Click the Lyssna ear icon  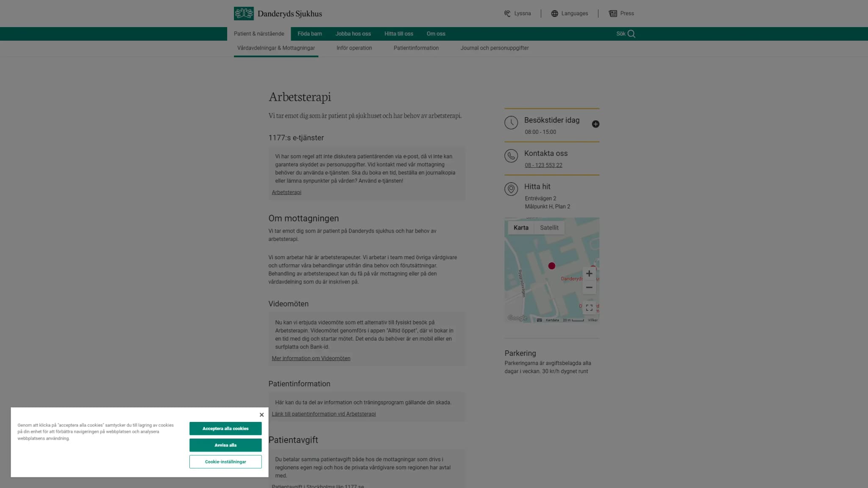[x=507, y=14]
